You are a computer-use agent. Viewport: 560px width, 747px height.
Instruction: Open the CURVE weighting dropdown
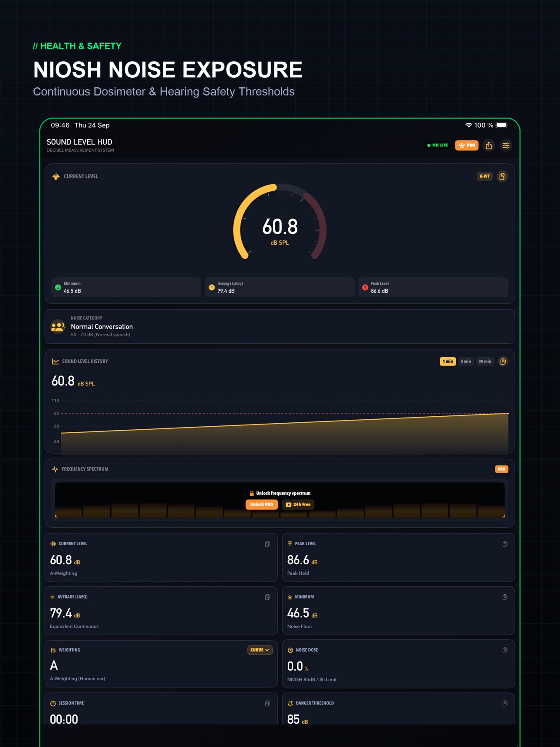[260, 650]
